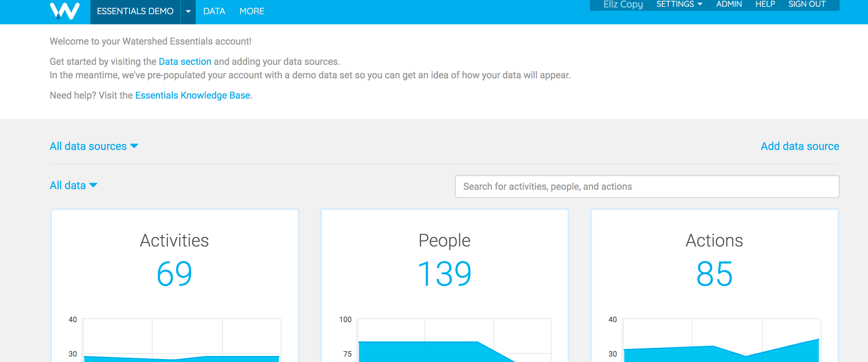Open the People card heading
This screenshot has height=362, width=868.
444,240
